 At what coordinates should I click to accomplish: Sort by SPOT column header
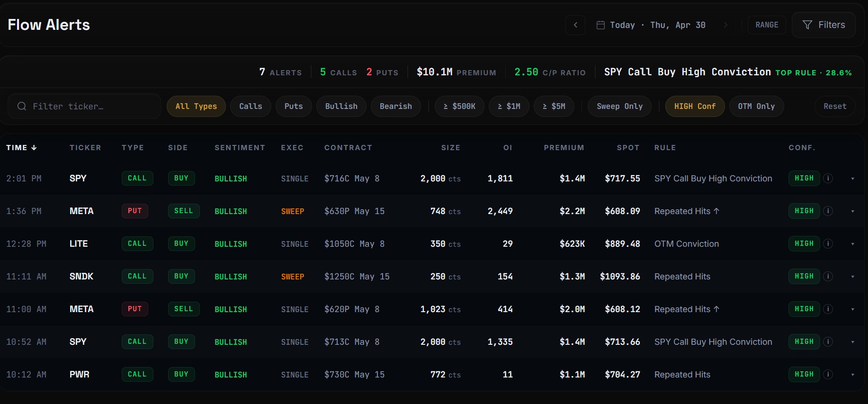[x=628, y=148]
